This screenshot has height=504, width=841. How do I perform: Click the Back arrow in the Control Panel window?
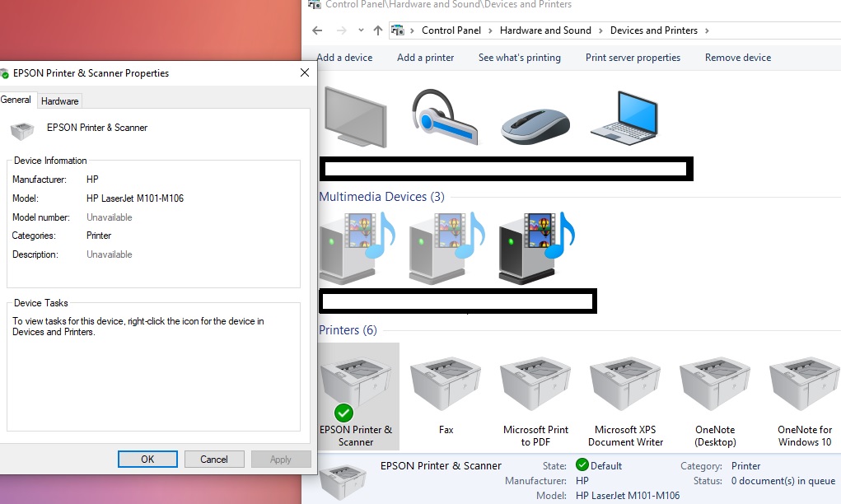[317, 30]
